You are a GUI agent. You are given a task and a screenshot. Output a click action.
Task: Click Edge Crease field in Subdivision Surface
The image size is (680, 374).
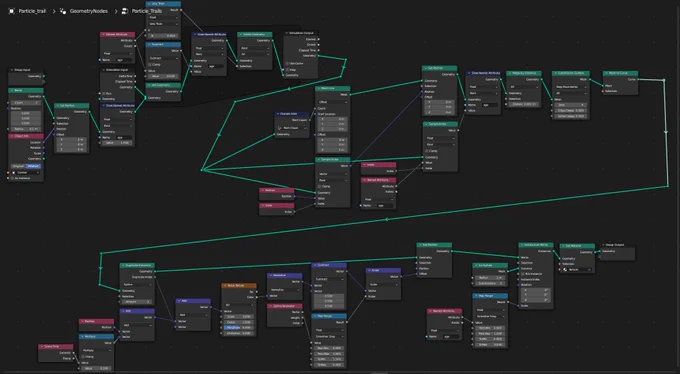click(x=571, y=110)
